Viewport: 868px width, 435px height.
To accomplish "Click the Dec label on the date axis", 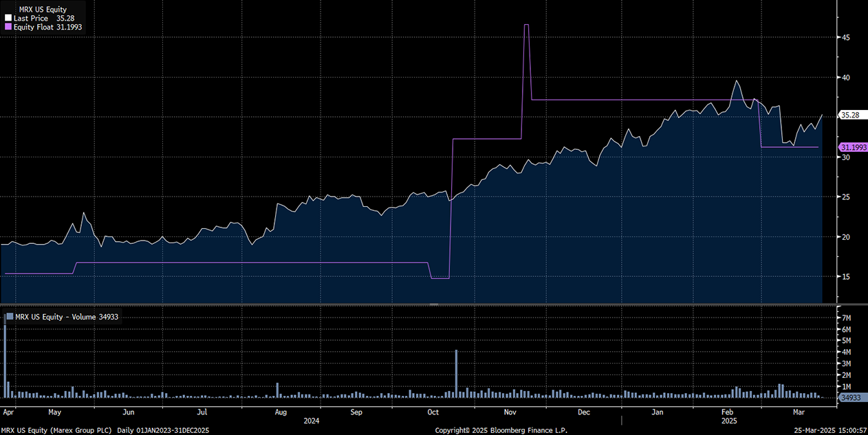I will [x=584, y=412].
